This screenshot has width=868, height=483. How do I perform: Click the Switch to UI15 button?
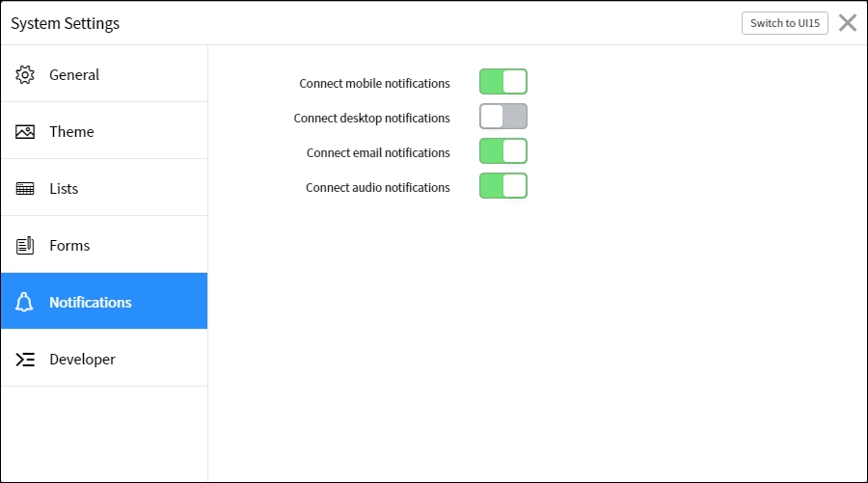click(784, 23)
